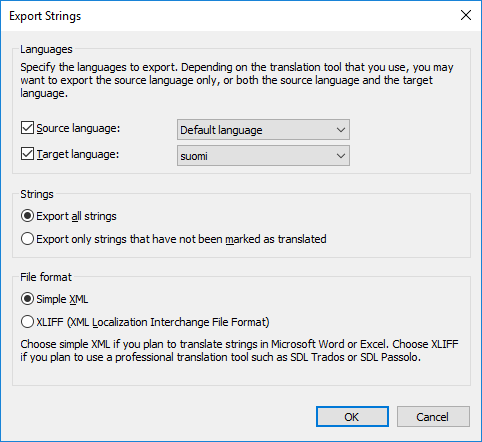The image size is (482, 442).
Task: Click the chevron arrow beside suomi
Action: pos(341,156)
